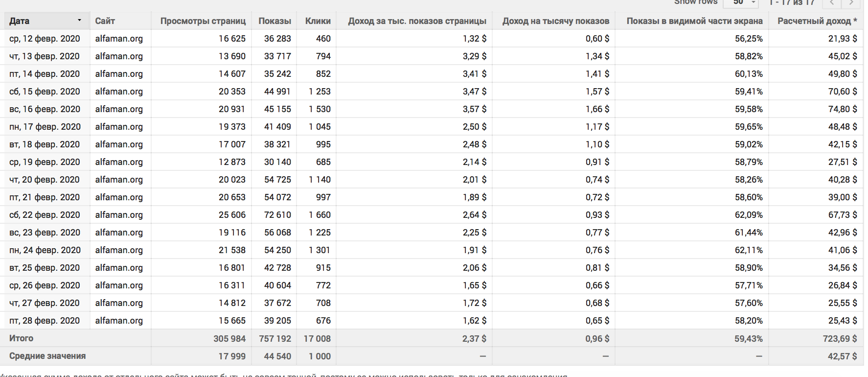Select the date cell вс, 16 февр. 2020
868x377 pixels.
[x=45, y=109]
